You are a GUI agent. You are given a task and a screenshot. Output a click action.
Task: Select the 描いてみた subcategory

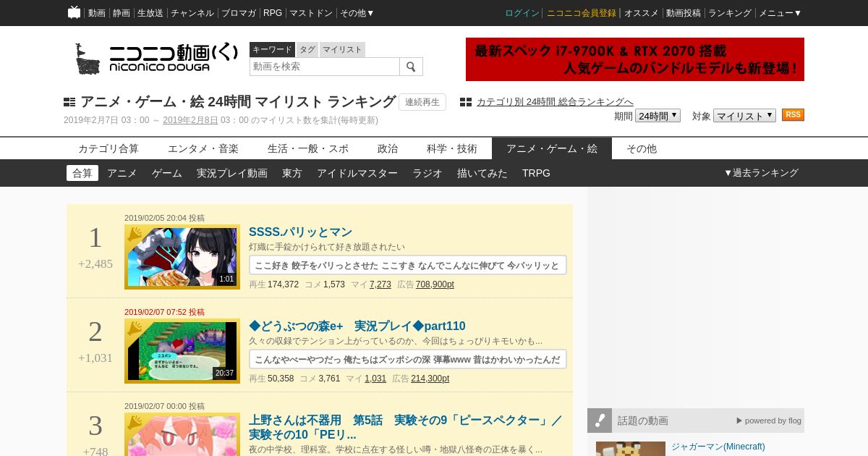pos(482,173)
